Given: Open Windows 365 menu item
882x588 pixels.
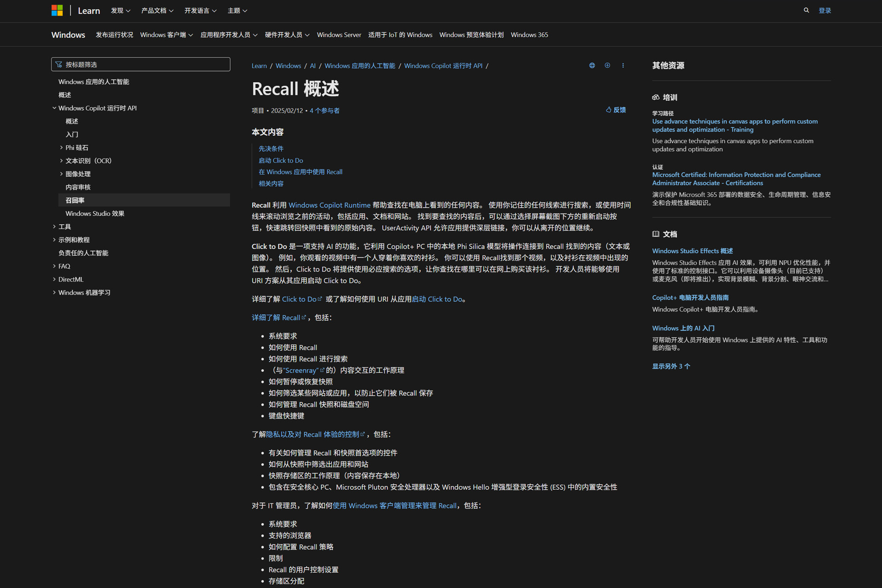Looking at the screenshot, I should tap(529, 35).
